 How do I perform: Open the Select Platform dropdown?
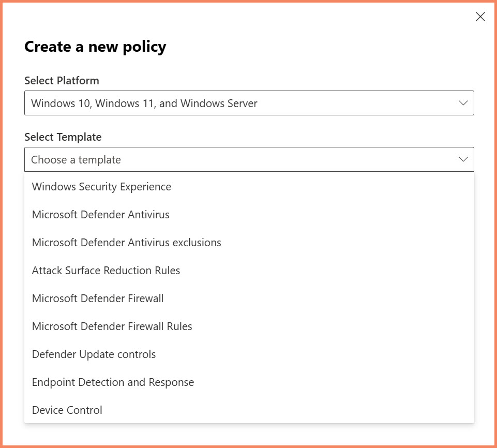pyautogui.click(x=249, y=103)
